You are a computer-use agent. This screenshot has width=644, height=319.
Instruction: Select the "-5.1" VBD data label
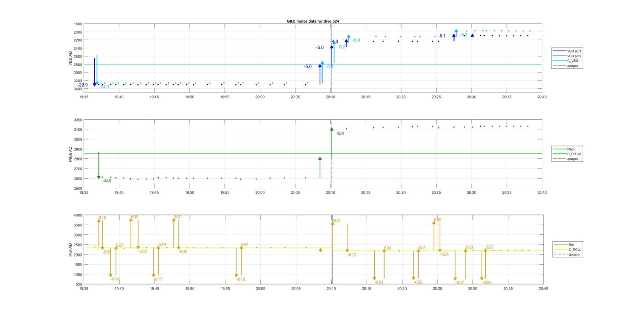[442, 36]
